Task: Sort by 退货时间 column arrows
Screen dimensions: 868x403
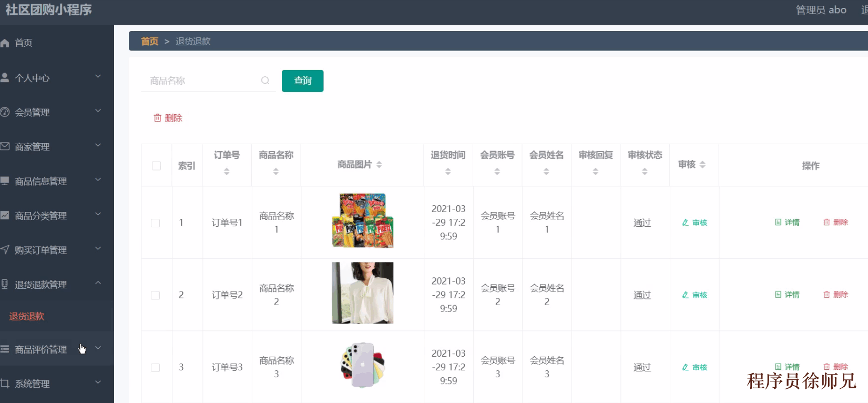Action: 448,172
